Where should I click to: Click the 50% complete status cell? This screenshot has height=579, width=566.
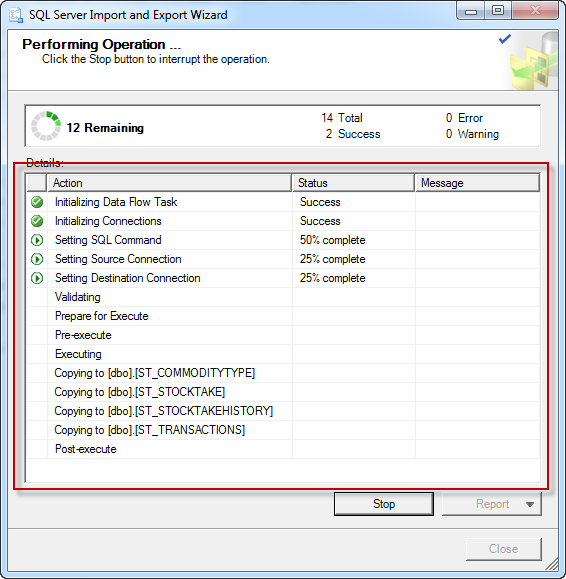[354, 240]
